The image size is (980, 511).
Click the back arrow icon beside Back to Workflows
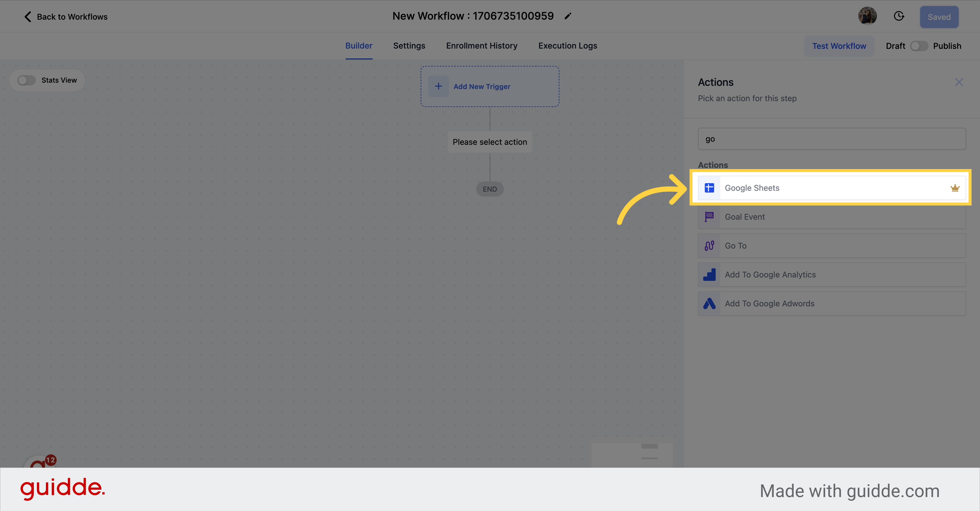point(28,17)
